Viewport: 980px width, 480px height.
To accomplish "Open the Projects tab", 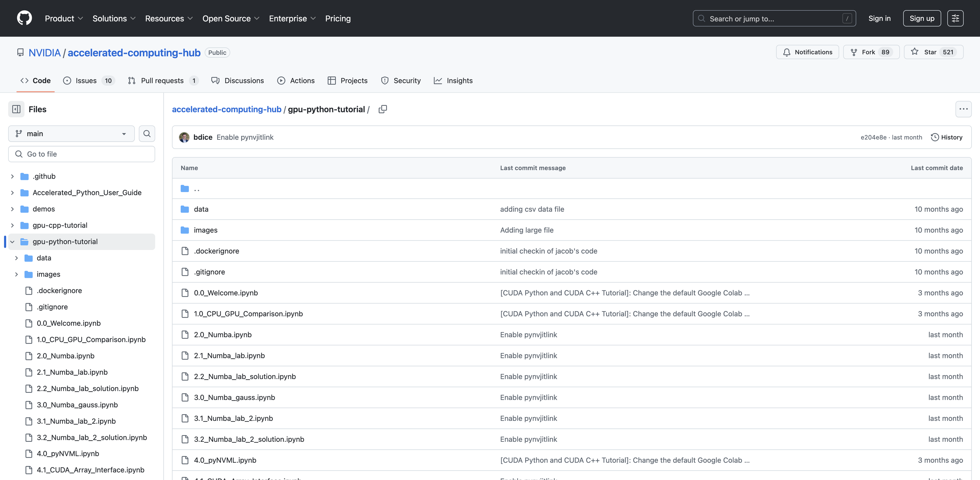I will coord(348,81).
